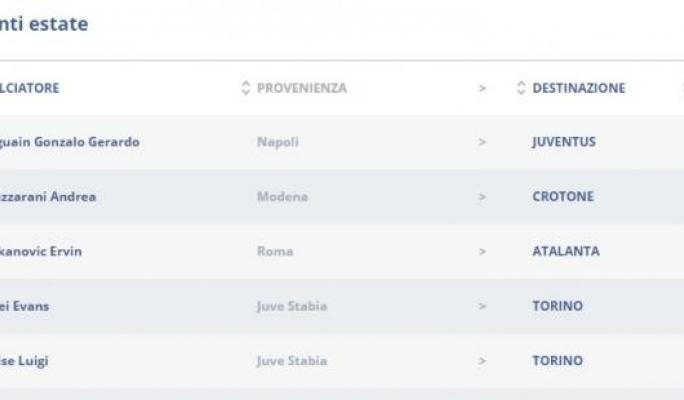Click arrow icon in header row

(482, 89)
